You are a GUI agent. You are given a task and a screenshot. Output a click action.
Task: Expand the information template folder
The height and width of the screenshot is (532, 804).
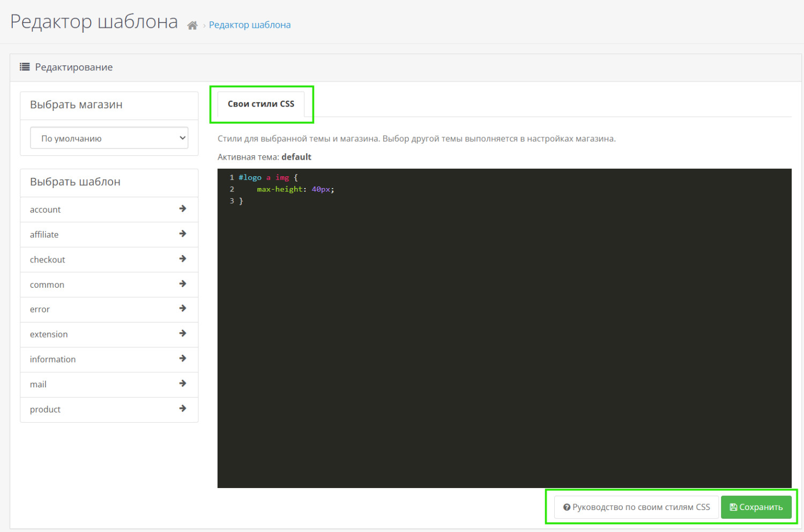(109, 359)
